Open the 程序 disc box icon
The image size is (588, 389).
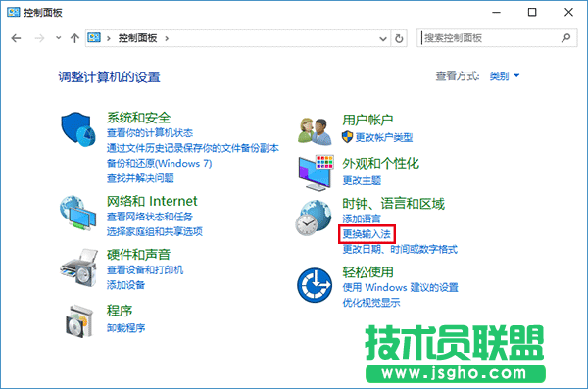click(x=78, y=321)
